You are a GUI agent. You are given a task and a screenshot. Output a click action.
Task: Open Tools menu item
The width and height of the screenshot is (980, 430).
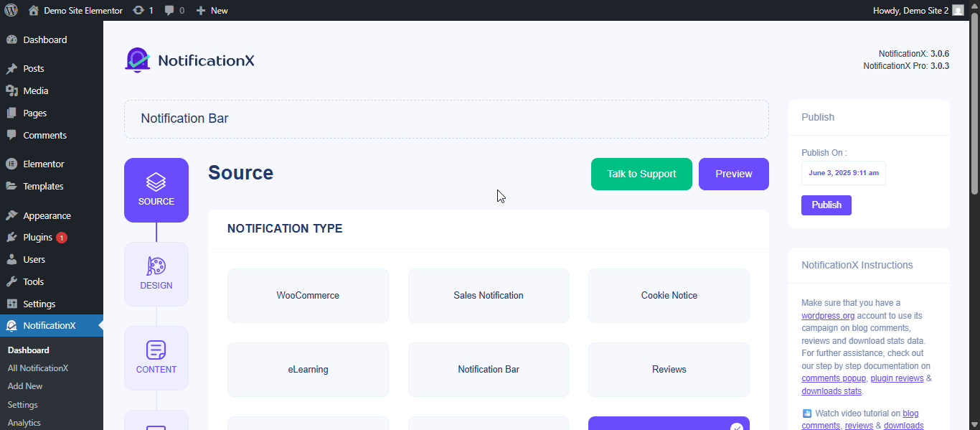coord(33,281)
